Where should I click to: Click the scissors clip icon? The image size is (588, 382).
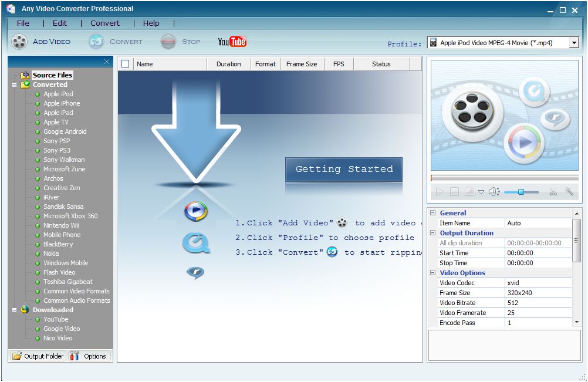tap(553, 192)
